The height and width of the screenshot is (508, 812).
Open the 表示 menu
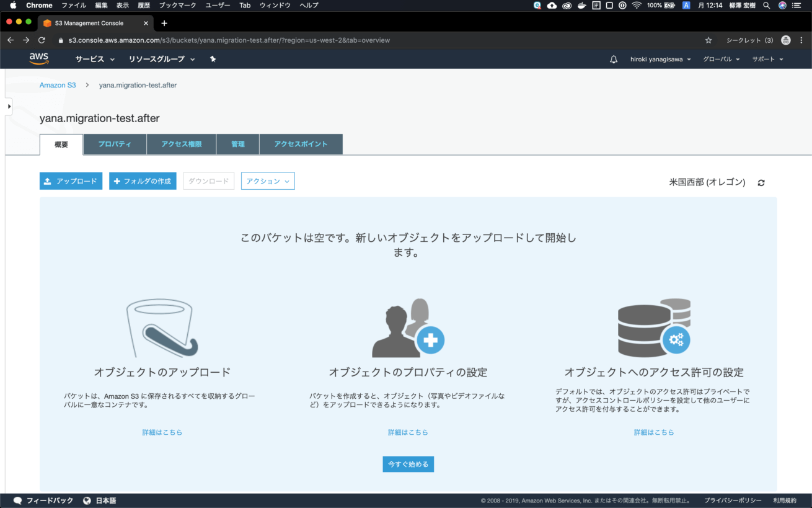[x=123, y=5]
